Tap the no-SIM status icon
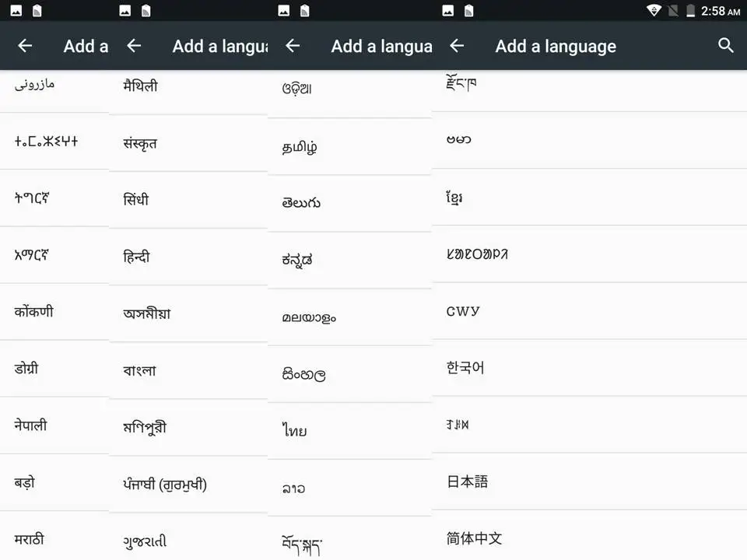The image size is (747, 560). click(672, 10)
